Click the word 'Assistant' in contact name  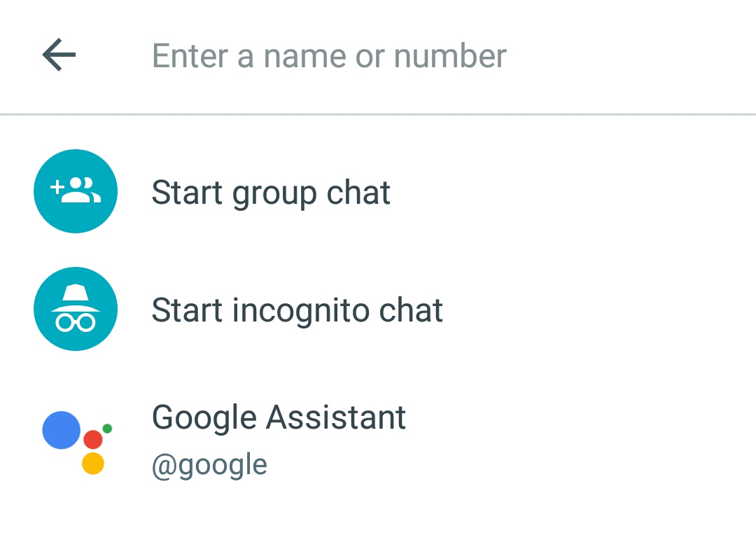tap(335, 418)
